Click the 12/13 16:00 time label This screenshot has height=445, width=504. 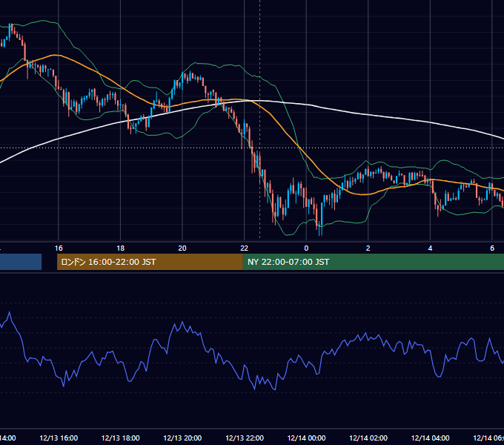[59, 438]
